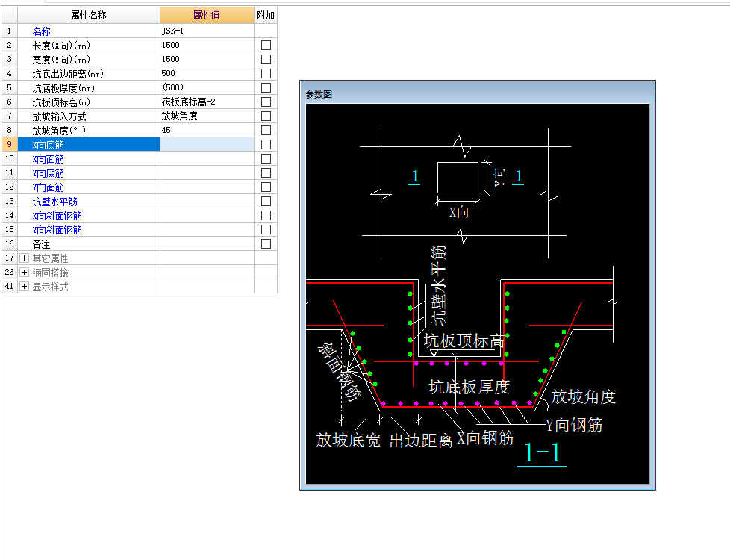
Task: Check the 附加 box for 放坡角度
Action: 266,130
